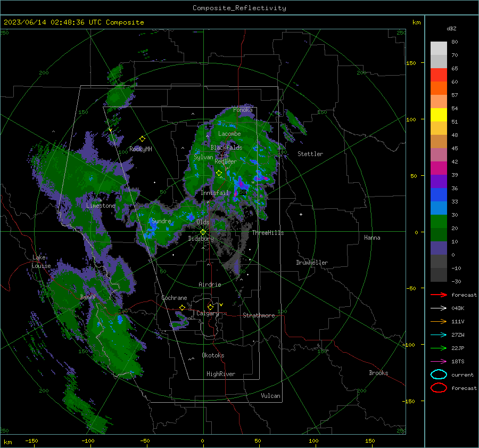Click the white 04DK arrow icon

coord(439,308)
